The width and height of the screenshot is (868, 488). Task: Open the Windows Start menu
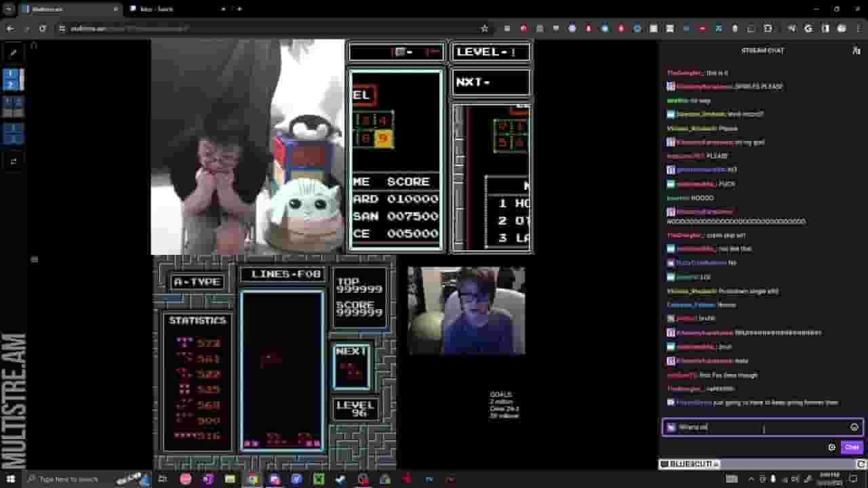click(x=11, y=479)
